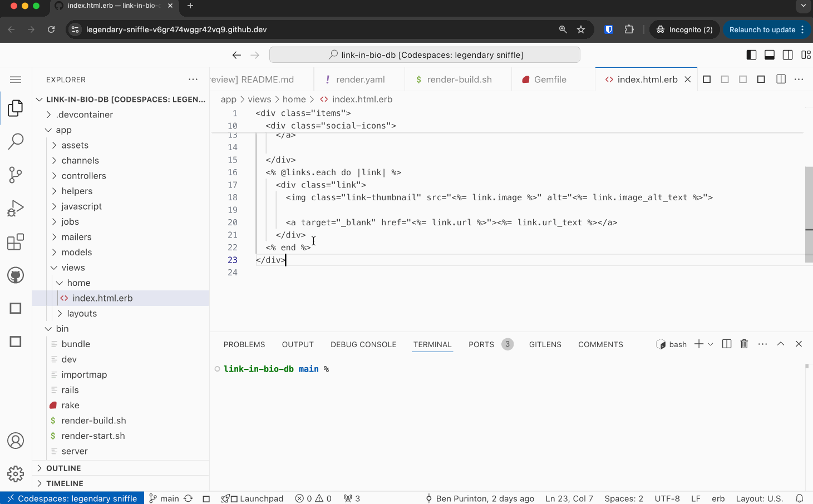Open the PROBLEMS panel tab
The image size is (813, 504).
[x=244, y=344]
